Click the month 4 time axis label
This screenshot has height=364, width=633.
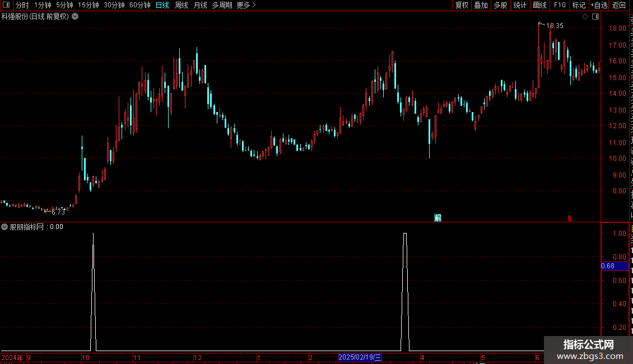pos(422,357)
